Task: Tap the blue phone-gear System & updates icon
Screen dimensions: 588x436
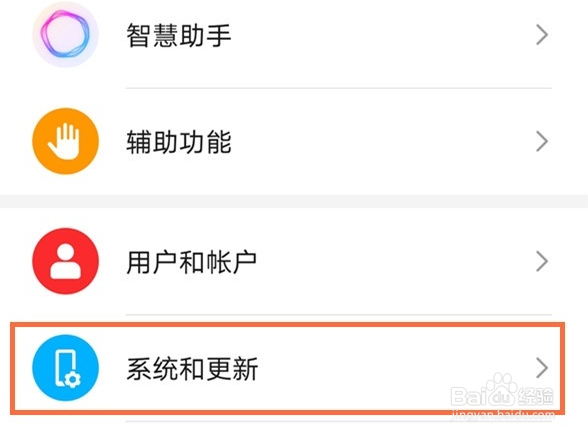Action: pyautogui.click(x=66, y=368)
